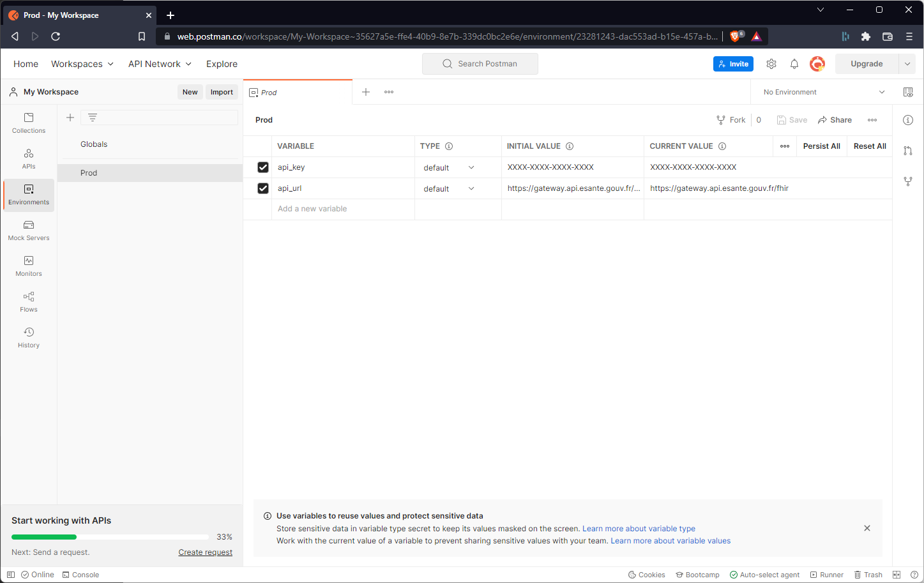Open the Monitors sidebar section
Screen dimensions: 924x583
29,266
